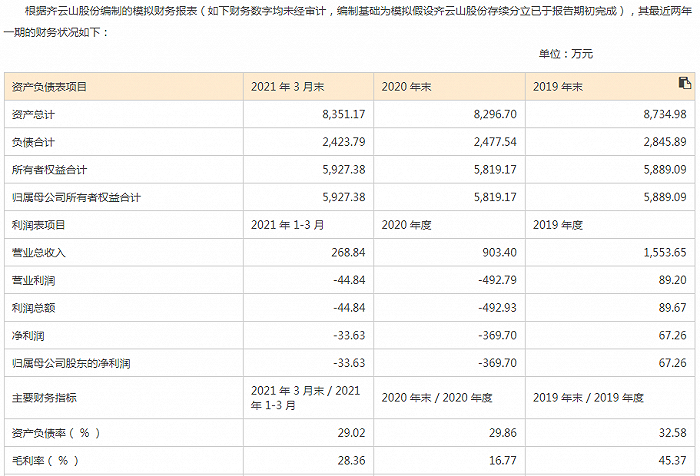Click the 利润总额 value -492.93

(496, 308)
